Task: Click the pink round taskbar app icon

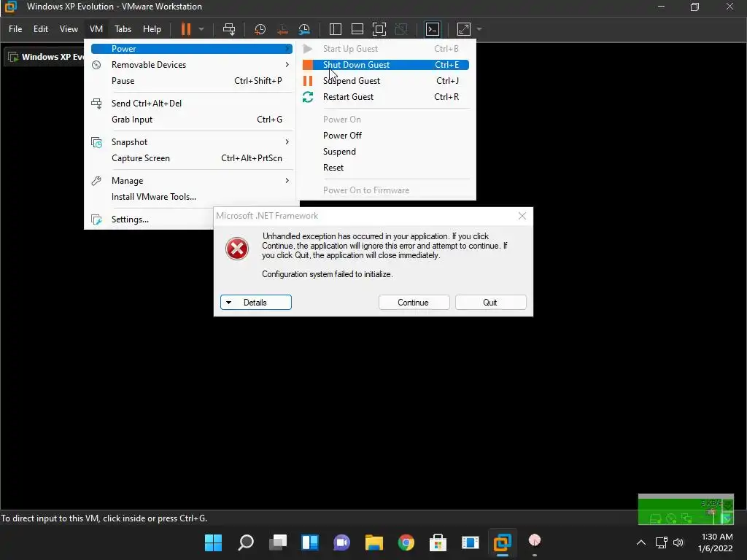Action: point(535,541)
